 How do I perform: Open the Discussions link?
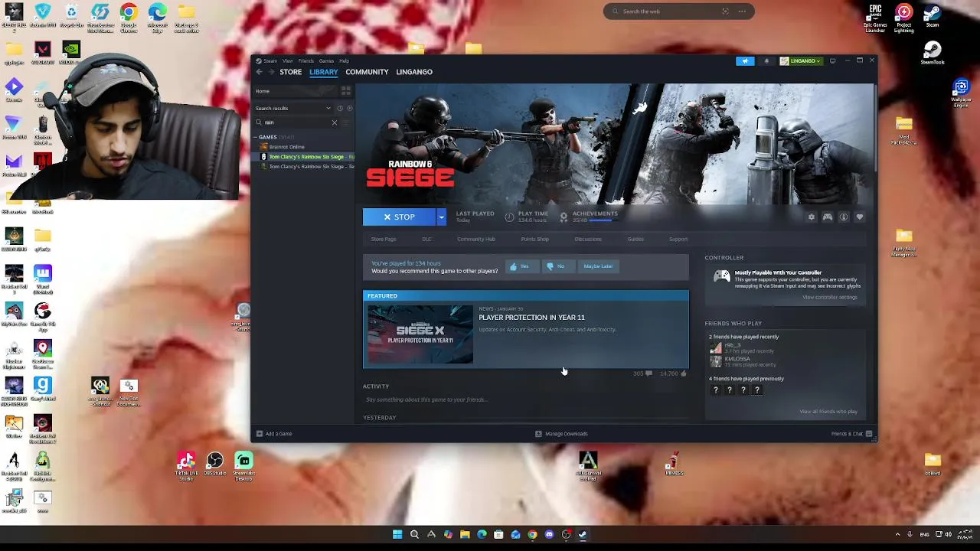[x=588, y=240]
